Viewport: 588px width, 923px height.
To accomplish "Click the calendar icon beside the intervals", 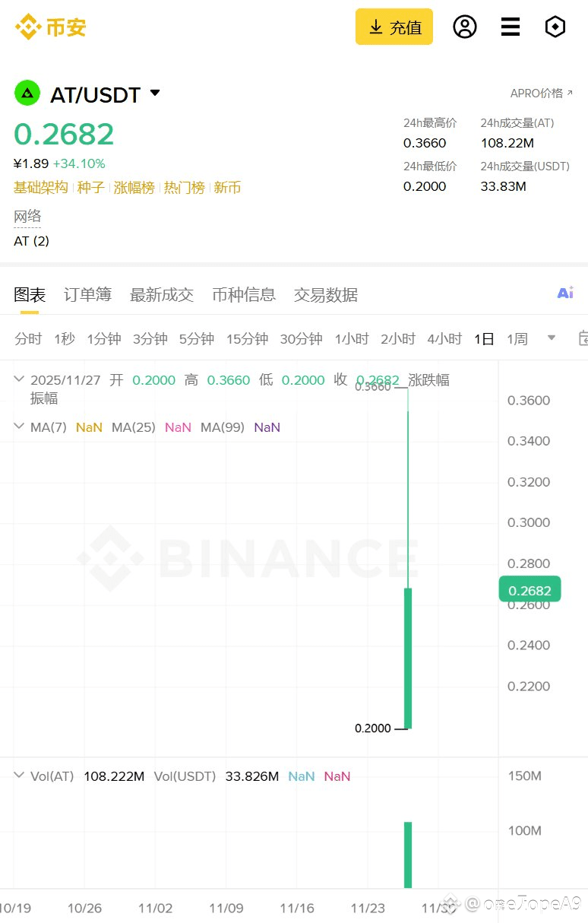I will click(x=583, y=338).
